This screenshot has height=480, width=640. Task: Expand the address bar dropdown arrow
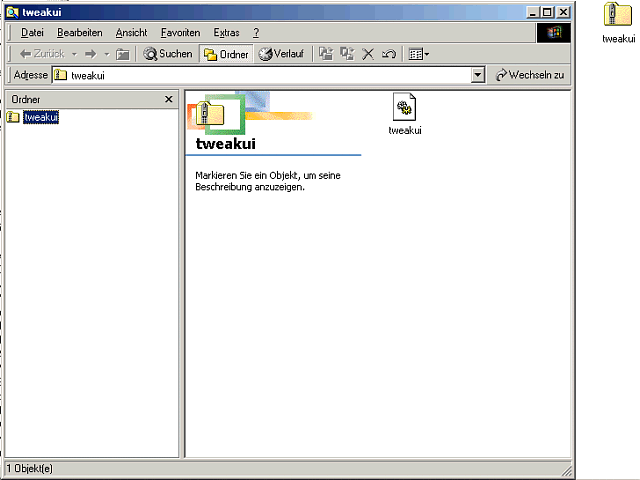pyautogui.click(x=478, y=76)
